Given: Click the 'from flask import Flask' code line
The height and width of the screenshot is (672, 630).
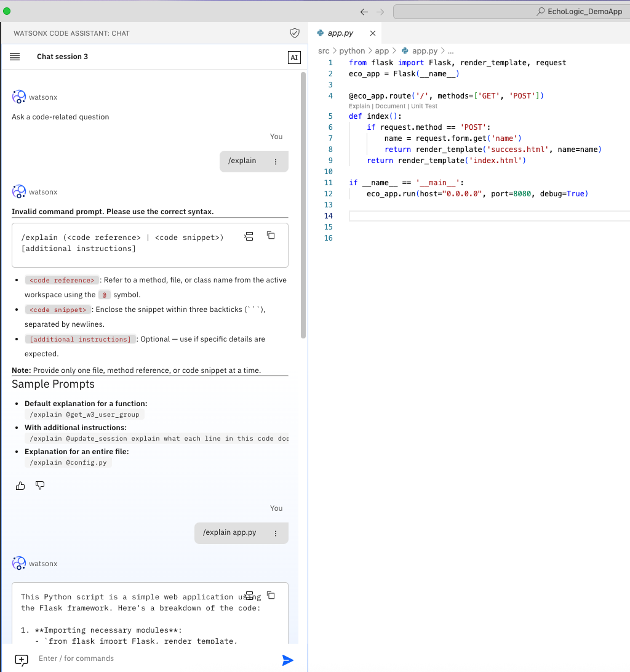Looking at the screenshot, I should (x=457, y=63).
